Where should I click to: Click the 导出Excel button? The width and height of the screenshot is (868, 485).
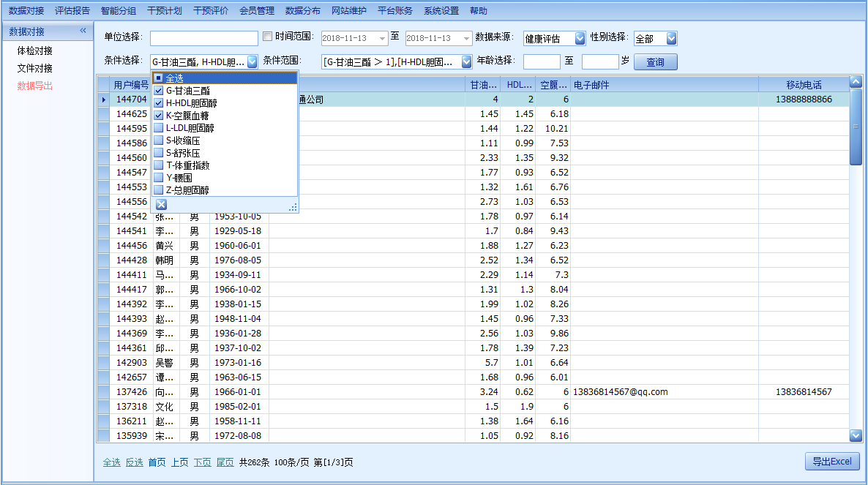pos(831,462)
